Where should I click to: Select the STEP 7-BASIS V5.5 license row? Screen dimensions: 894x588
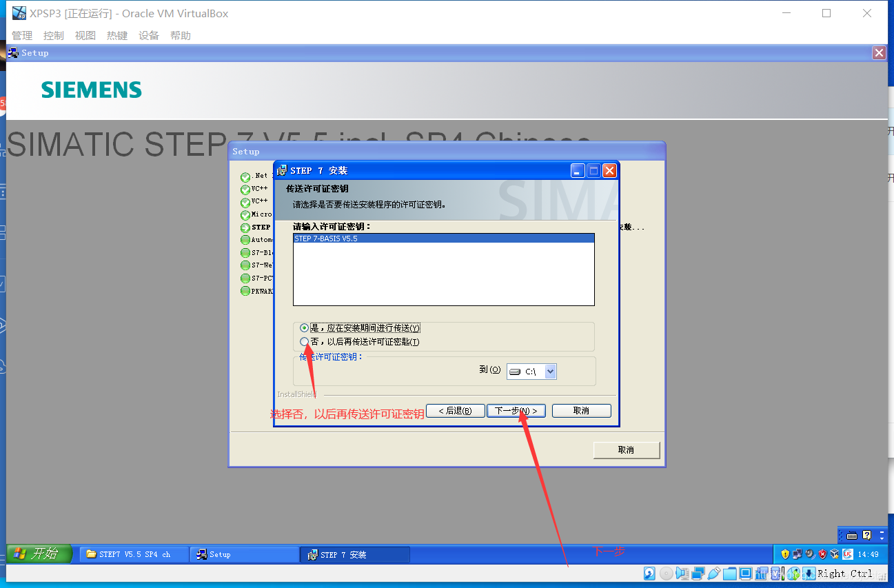tap(443, 239)
